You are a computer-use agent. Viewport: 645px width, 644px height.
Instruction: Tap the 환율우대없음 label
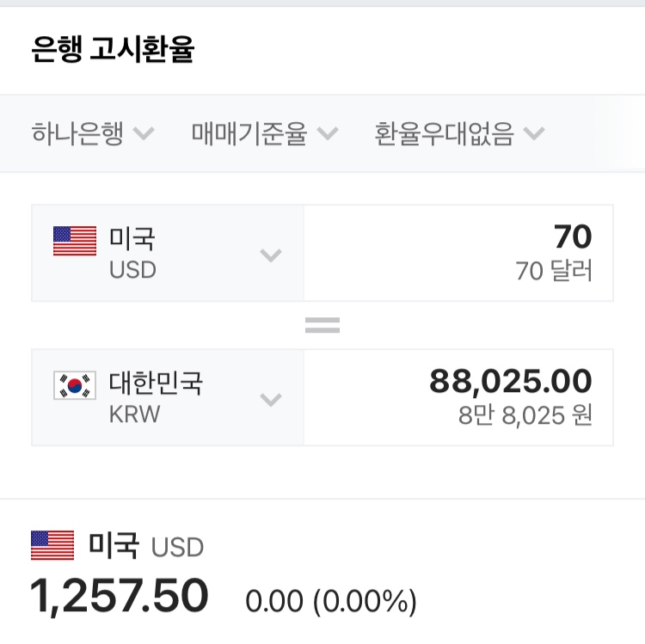pyautogui.click(x=444, y=134)
